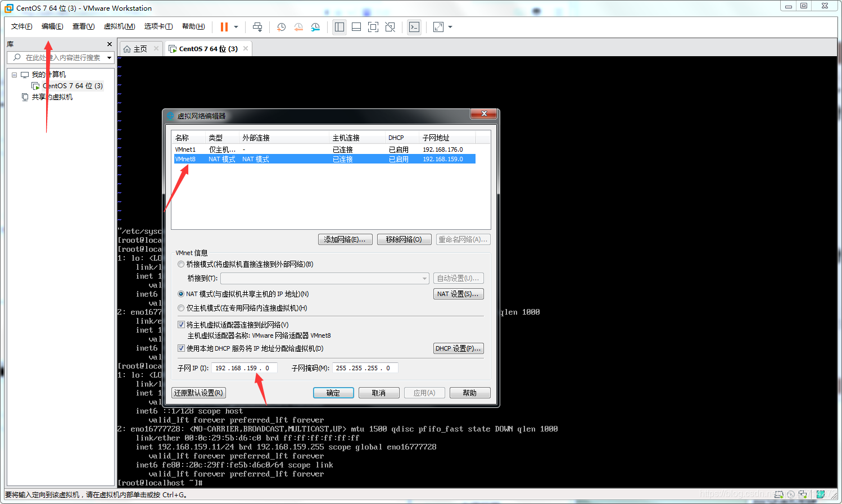Open the dropdown arrow beside the pause button
842x504 pixels.
(236, 27)
